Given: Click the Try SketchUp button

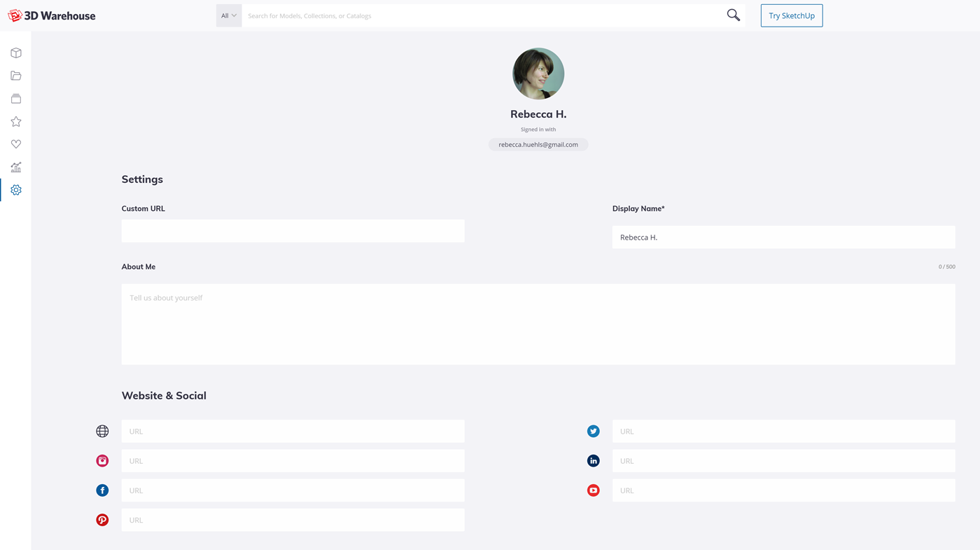Looking at the screenshot, I should point(792,15).
